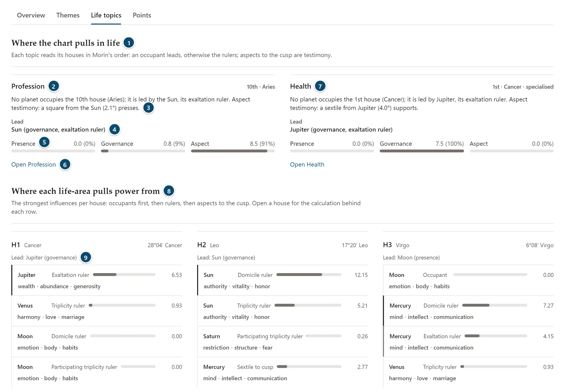This screenshot has width=565, height=392.
Task: Click the Profession topic heading
Action: pyautogui.click(x=28, y=86)
